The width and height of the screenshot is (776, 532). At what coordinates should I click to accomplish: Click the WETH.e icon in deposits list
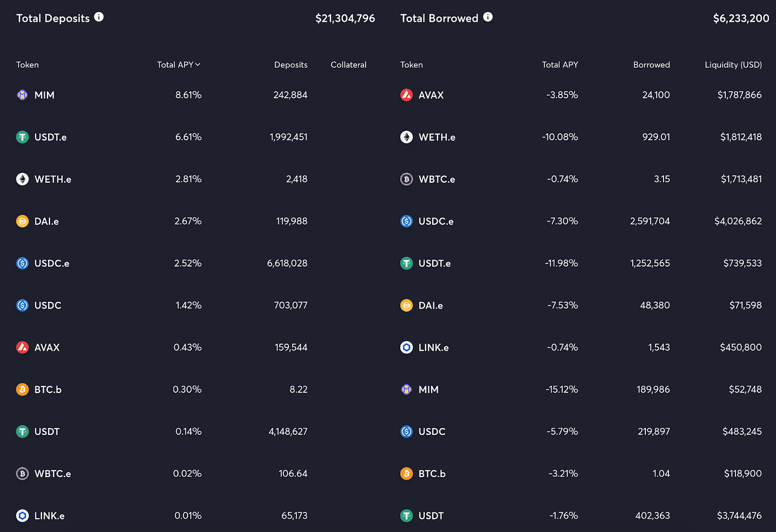[x=22, y=179]
